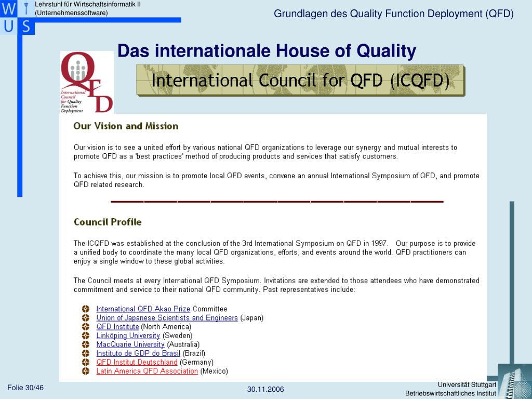Click the ICQFD red Q logo image

click(x=87, y=83)
